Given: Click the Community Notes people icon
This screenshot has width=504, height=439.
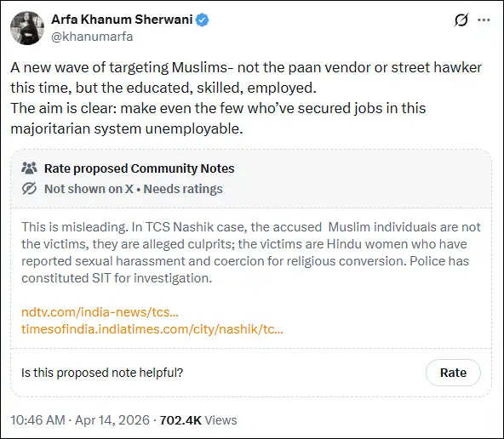Looking at the screenshot, I should [29, 168].
